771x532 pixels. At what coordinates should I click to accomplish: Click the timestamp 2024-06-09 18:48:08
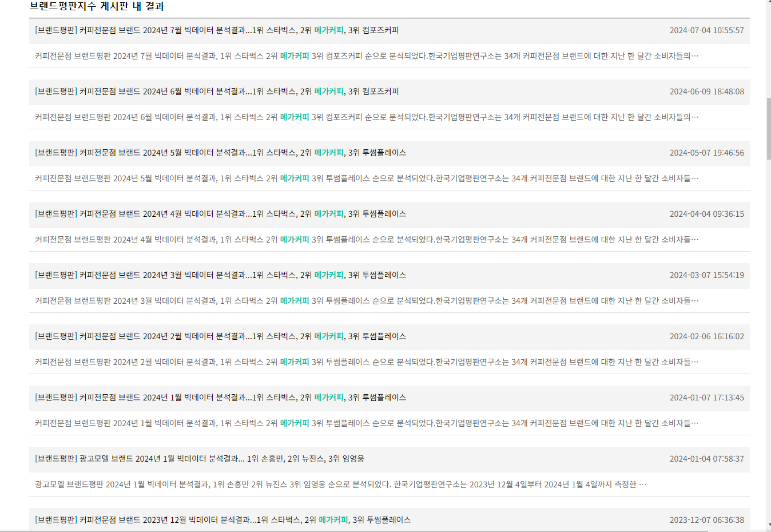point(707,92)
